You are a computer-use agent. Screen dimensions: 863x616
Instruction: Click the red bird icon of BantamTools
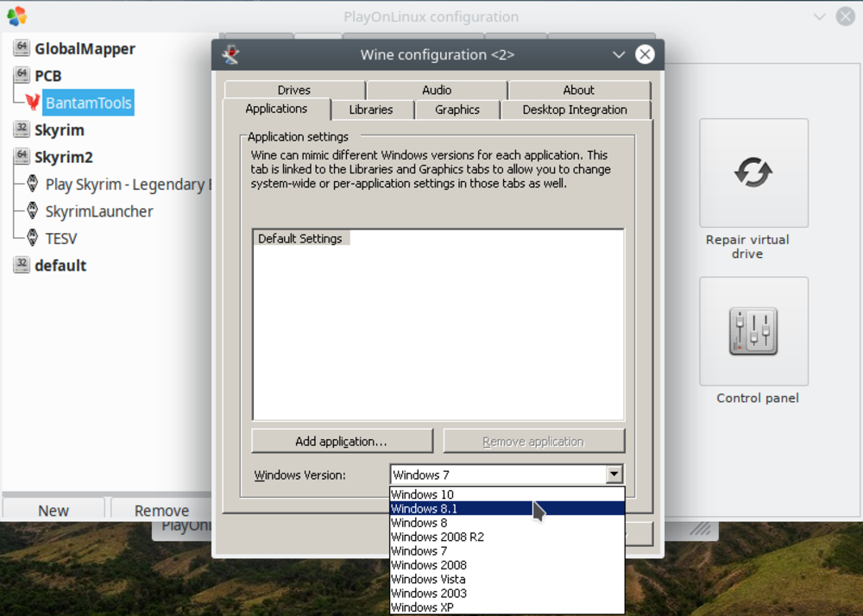click(33, 103)
